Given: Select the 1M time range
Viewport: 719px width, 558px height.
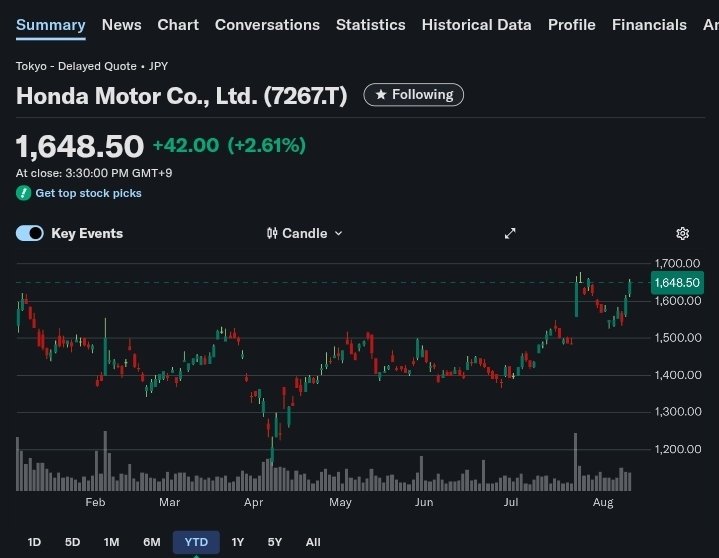Looking at the screenshot, I should pos(111,542).
